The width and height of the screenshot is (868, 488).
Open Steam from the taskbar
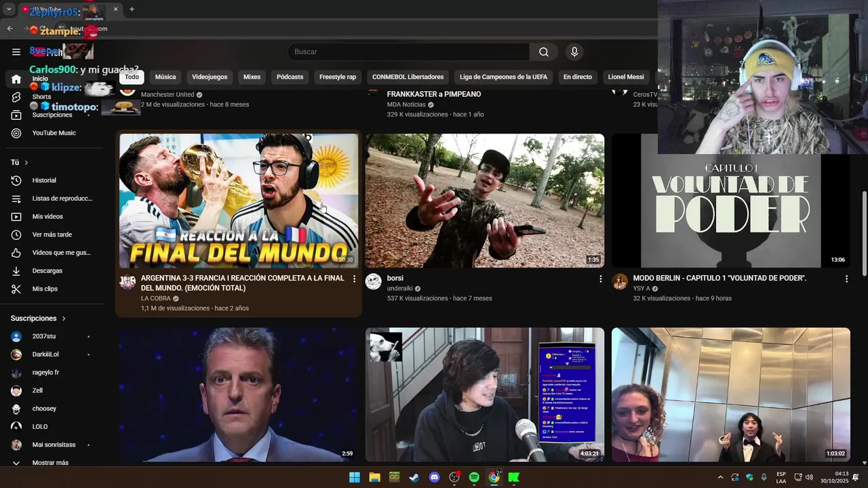pyautogui.click(x=414, y=477)
